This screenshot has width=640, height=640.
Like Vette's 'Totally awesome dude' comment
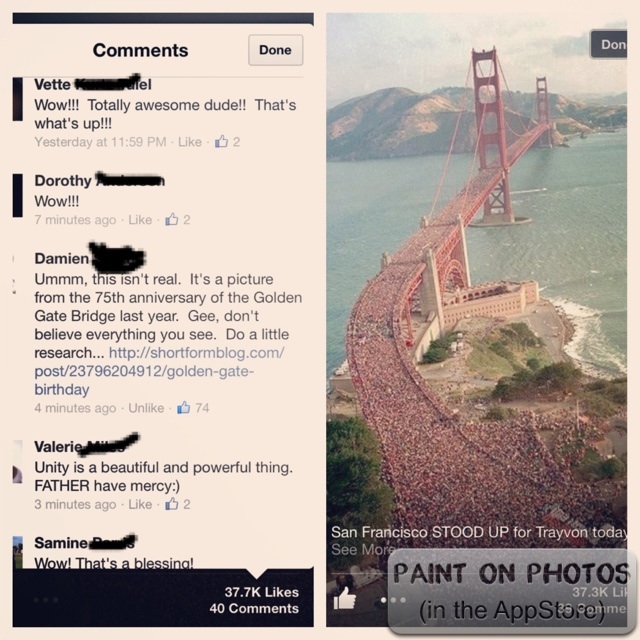click(190, 142)
